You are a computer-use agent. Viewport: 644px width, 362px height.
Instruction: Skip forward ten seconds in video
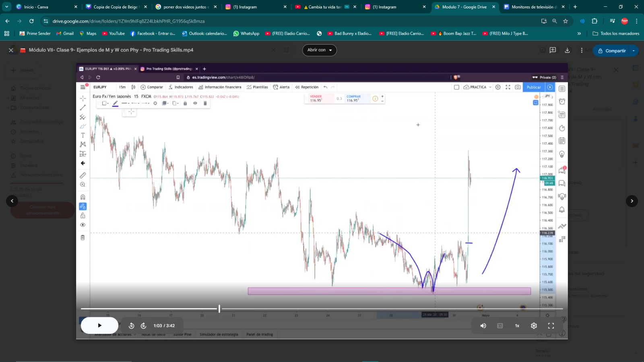click(x=143, y=326)
